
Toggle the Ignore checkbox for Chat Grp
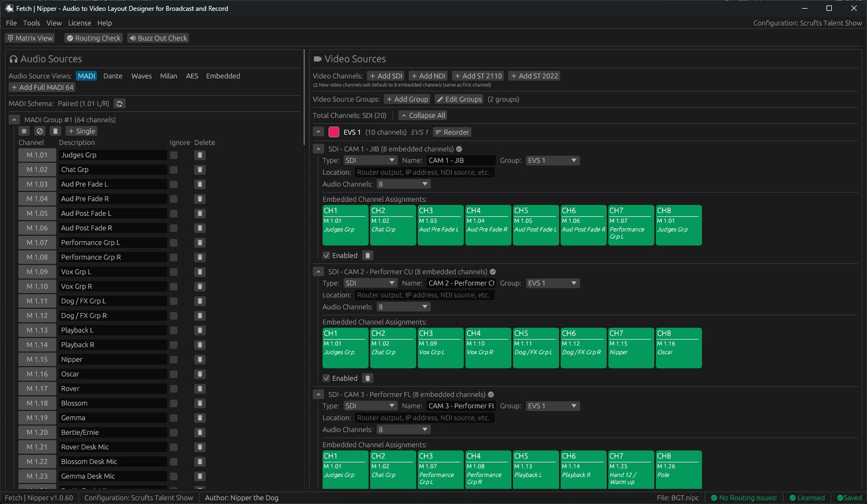tap(173, 169)
